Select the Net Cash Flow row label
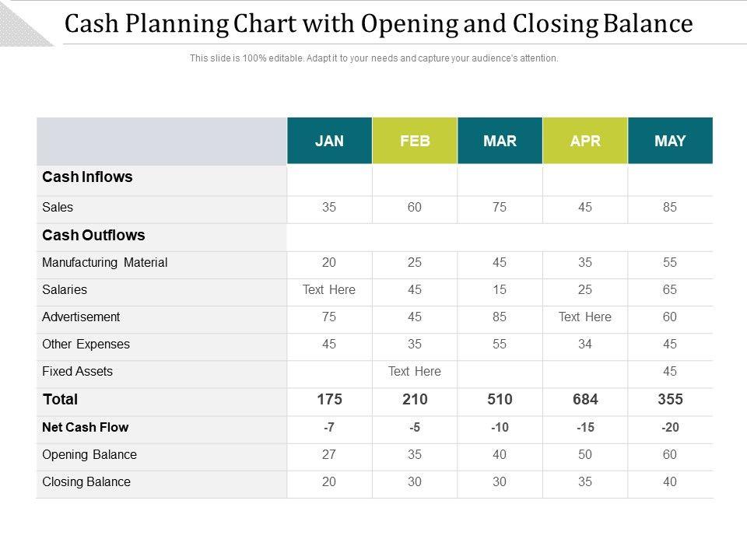The width and height of the screenshot is (747, 560). point(85,427)
